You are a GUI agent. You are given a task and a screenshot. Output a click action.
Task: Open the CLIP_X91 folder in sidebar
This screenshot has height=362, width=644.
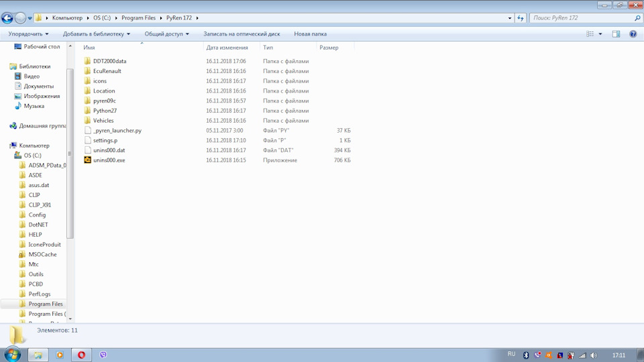[x=40, y=205]
